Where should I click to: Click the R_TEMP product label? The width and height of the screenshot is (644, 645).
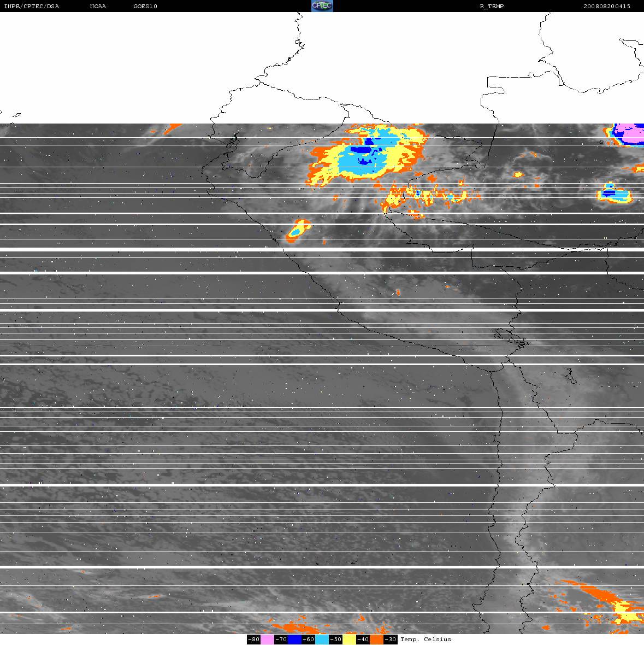tap(492, 6)
